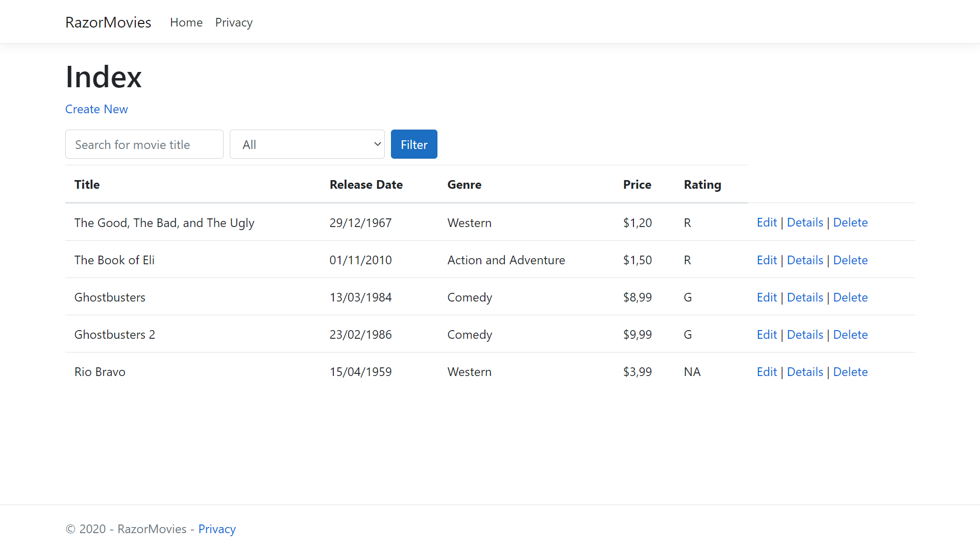This screenshot has height=551, width=980.
Task: Delete the Rio Bravo entry
Action: click(850, 371)
